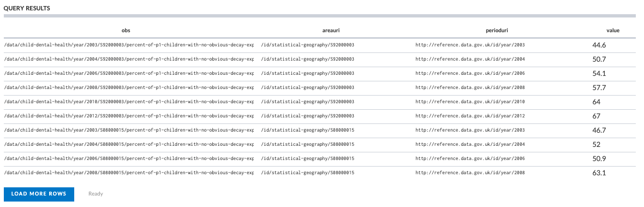Viewport: 644px width, 207px height.
Task: Select obs cell for year 2004 S08000015
Action: (x=129, y=144)
